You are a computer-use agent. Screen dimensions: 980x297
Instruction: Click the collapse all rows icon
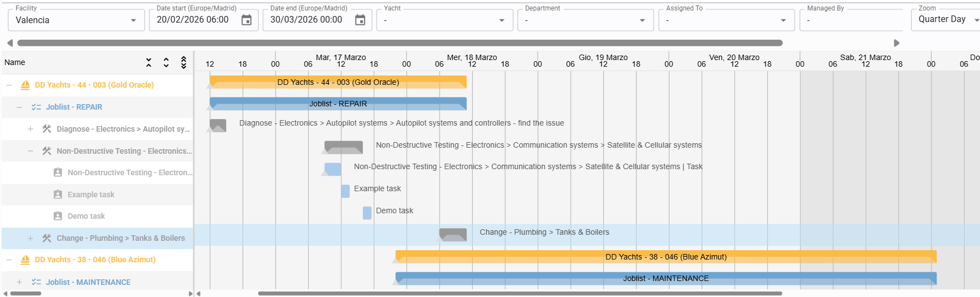[148, 63]
